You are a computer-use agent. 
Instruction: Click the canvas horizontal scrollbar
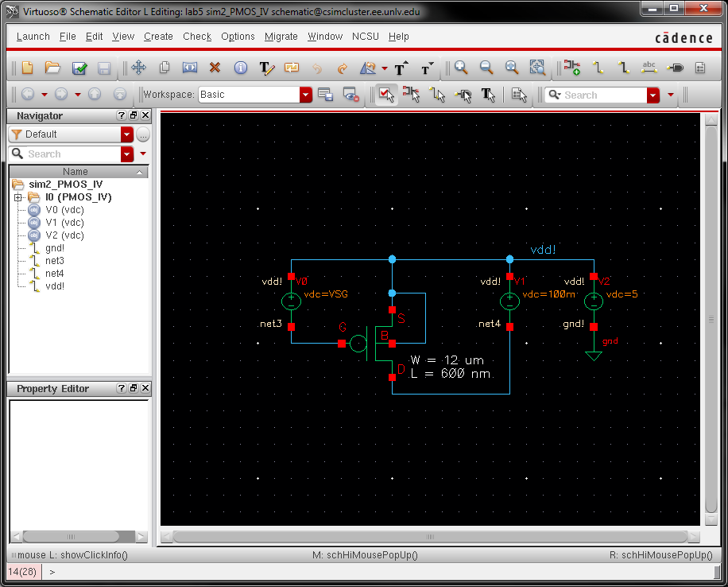click(429, 536)
